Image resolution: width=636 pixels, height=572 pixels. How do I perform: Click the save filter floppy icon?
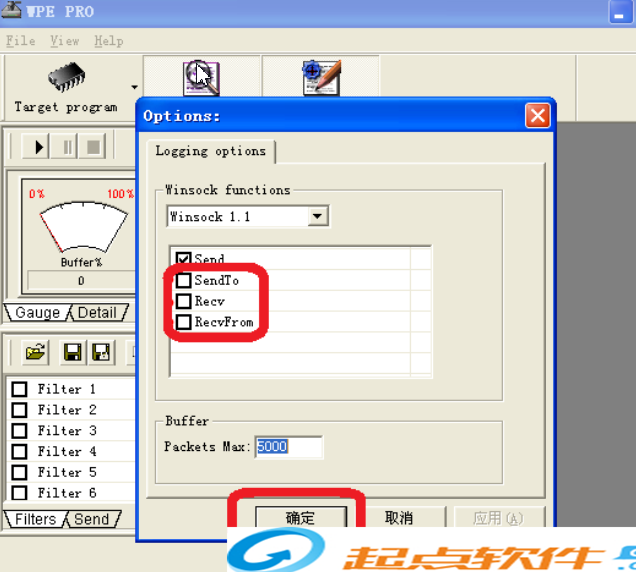[73, 352]
